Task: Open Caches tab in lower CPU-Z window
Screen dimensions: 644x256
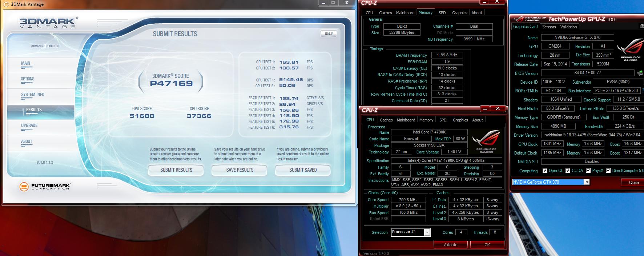Action: 386,120
